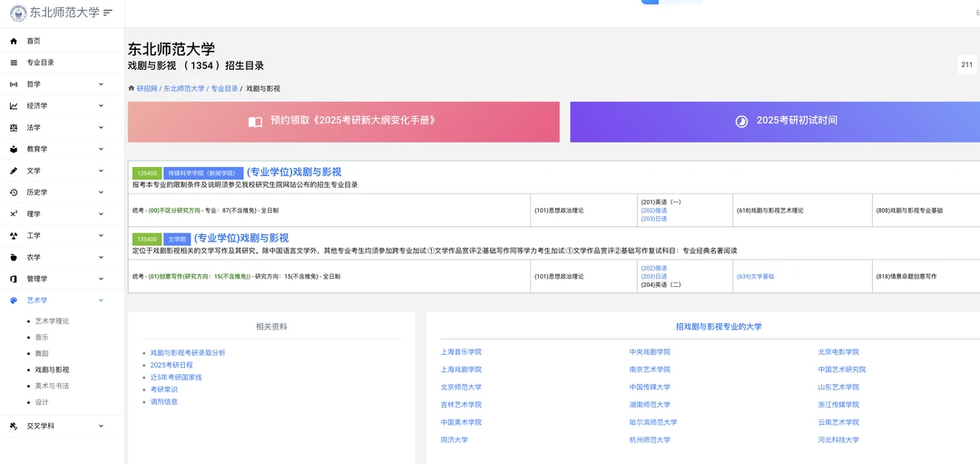980x464 pixels.
Task: Select 艺术学理论 in the sidebar submenu
Action: click(53, 321)
